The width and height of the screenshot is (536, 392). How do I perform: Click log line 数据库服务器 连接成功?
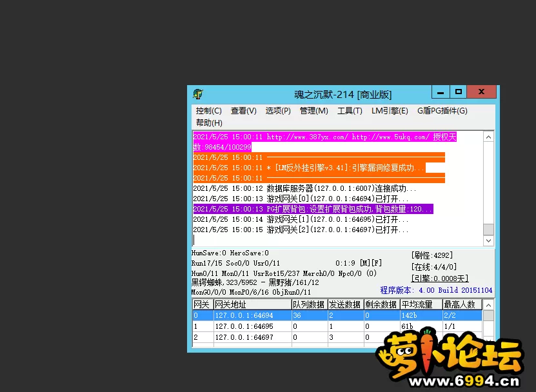coord(304,188)
